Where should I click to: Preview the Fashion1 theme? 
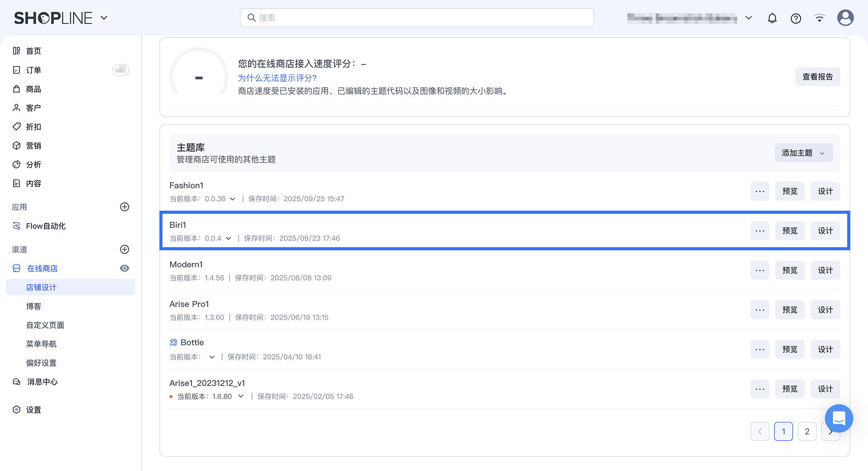(x=790, y=191)
